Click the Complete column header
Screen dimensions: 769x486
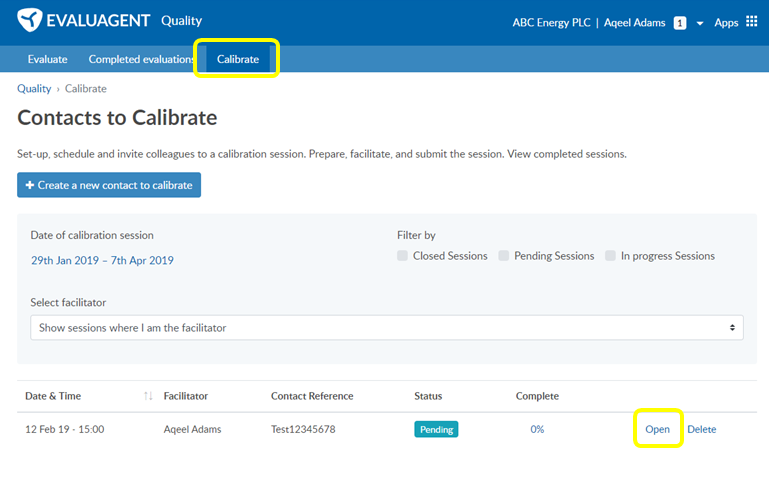537,396
